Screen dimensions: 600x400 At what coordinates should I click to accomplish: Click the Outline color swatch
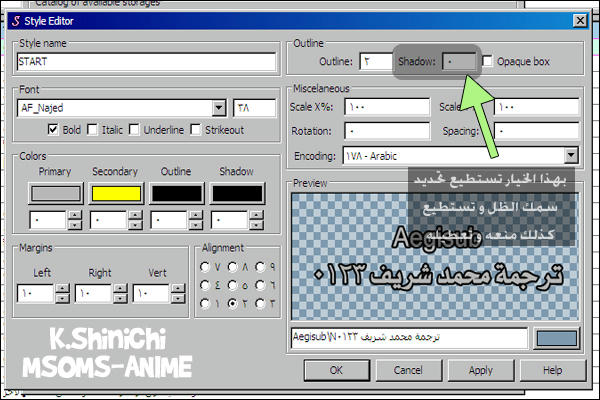(175, 192)
